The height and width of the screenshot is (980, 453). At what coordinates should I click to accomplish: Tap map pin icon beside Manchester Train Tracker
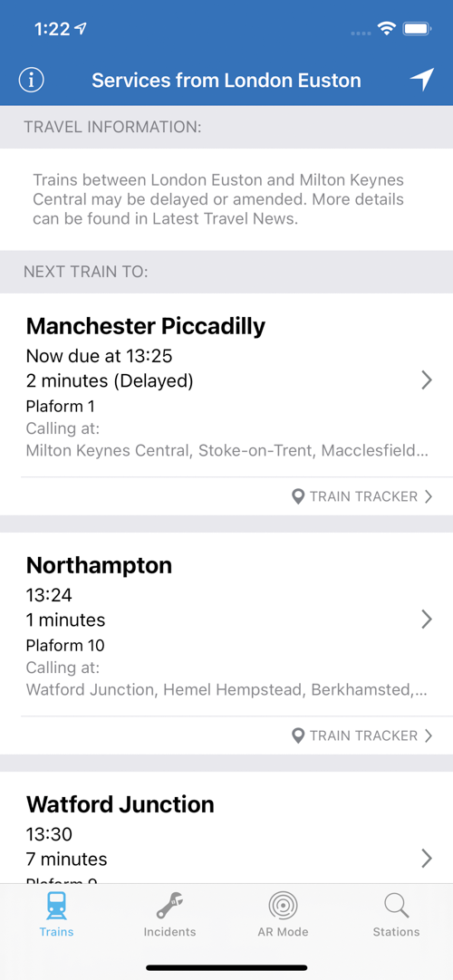click(x=298, y=497)
